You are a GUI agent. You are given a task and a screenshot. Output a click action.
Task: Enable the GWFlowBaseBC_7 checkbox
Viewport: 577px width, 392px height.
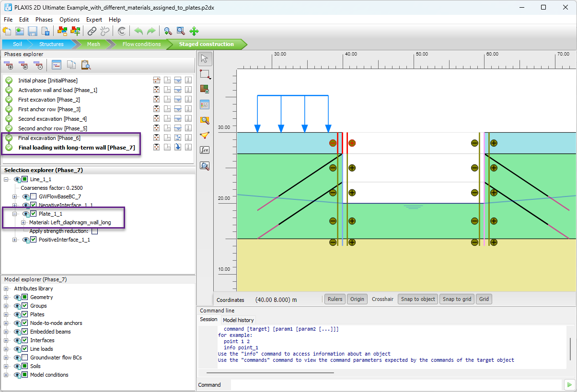coord(34,196)
